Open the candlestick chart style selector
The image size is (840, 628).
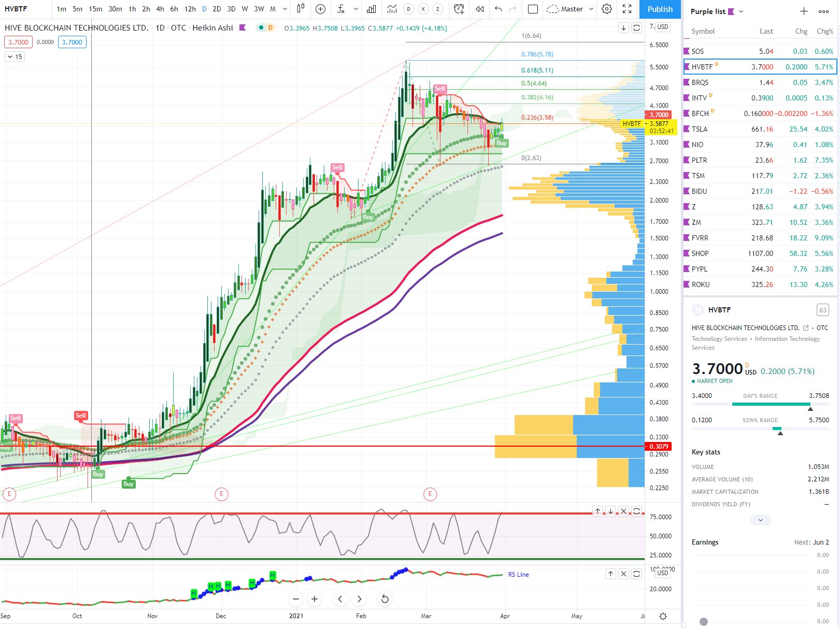pos(301,9)
